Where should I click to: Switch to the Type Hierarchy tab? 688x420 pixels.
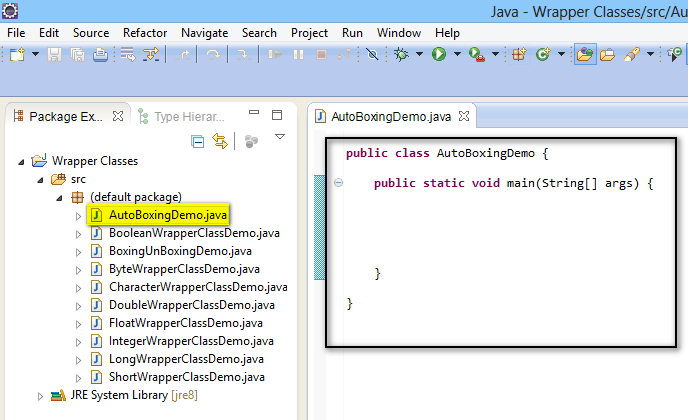tap(181, 116)
